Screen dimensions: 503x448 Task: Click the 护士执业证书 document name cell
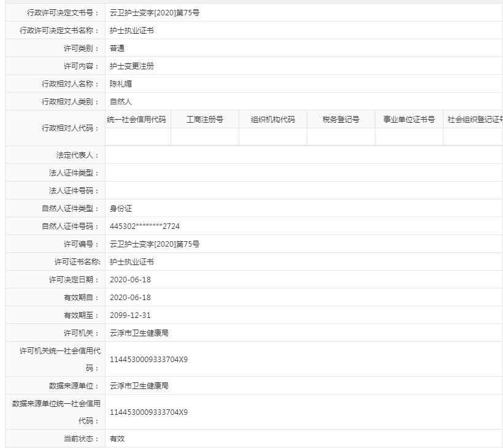coord(132,30)
